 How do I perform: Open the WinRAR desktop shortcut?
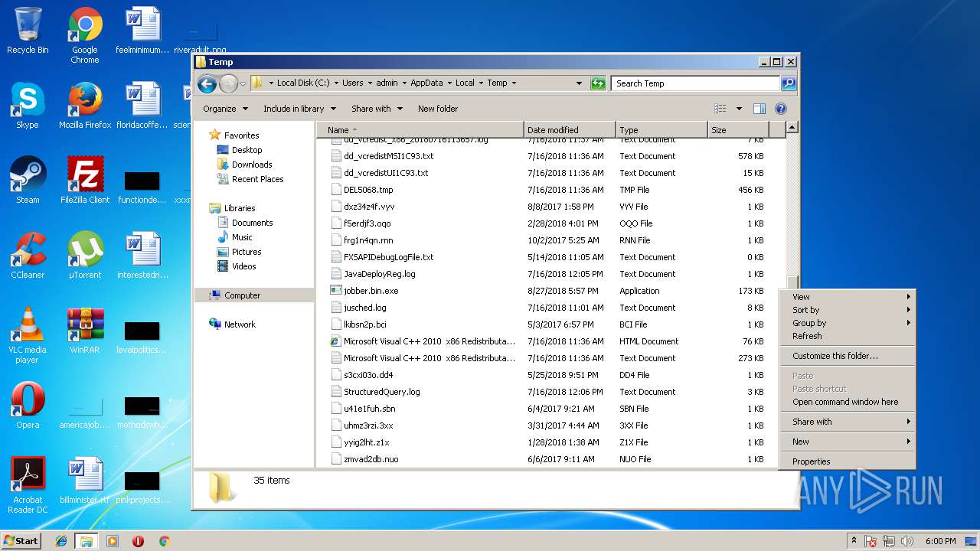click(x=85, y=331)
